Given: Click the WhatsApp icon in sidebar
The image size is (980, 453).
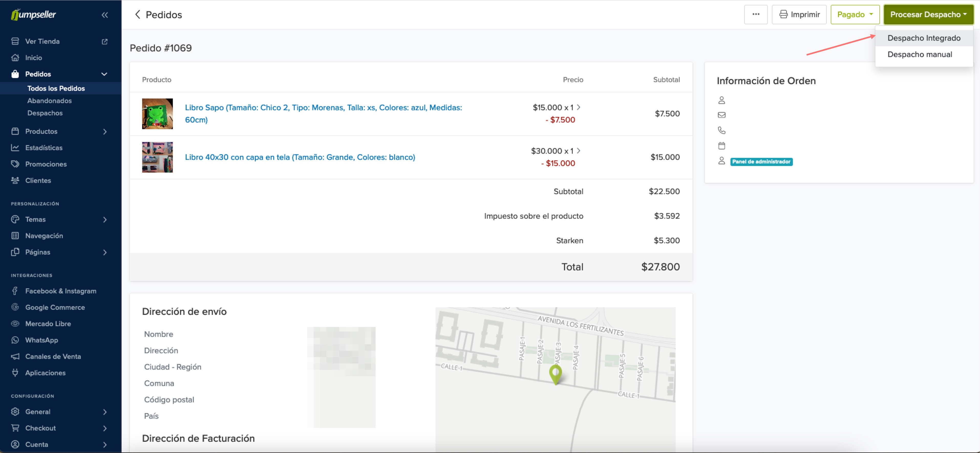Looking at the screenshot, I should [x=15, y=340].
